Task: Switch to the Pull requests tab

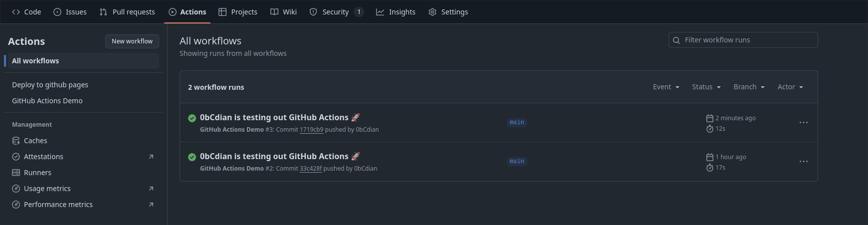Action: (127, 12)
